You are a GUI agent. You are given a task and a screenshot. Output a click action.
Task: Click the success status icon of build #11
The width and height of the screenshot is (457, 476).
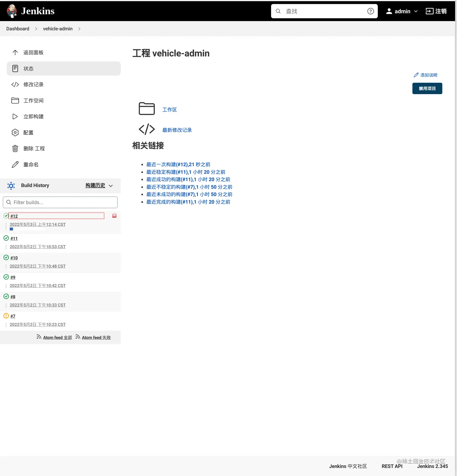click(6, 238)
